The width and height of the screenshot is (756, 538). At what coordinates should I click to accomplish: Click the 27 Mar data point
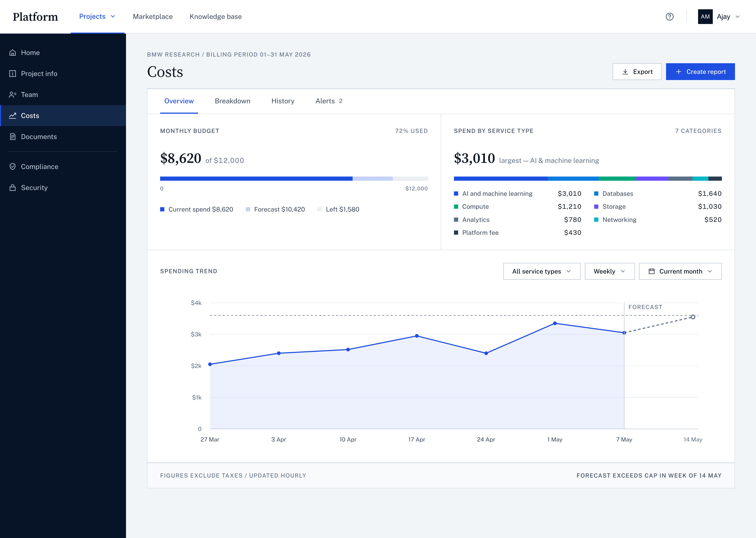pos(210,364)
